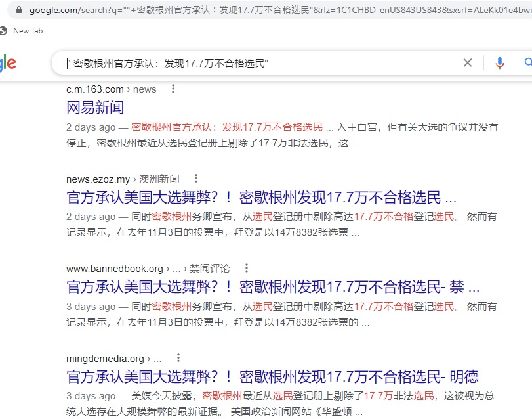The image size is (532, 419).
Task: Open options menu for c.m.163.com result
Action: point(173,89)
